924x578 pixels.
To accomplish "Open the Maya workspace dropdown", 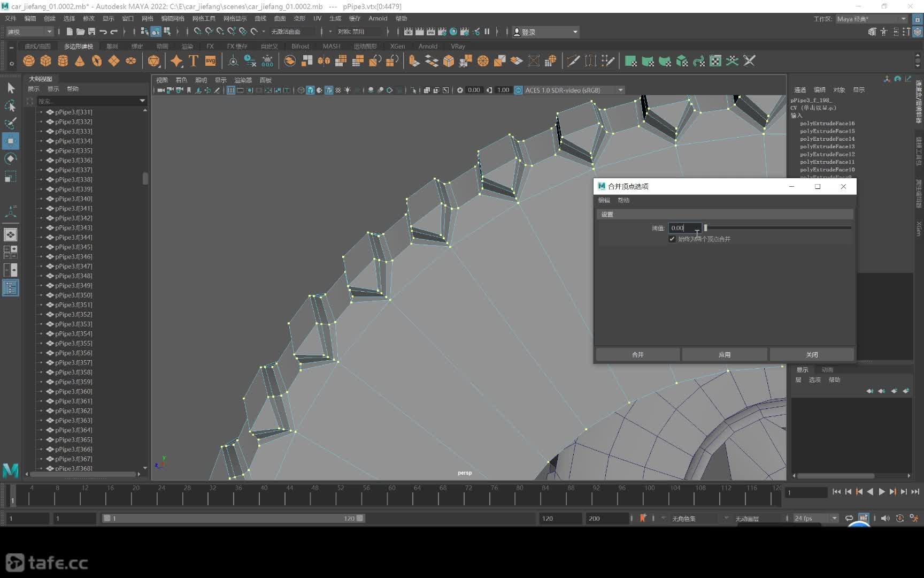I will [872, 19].
